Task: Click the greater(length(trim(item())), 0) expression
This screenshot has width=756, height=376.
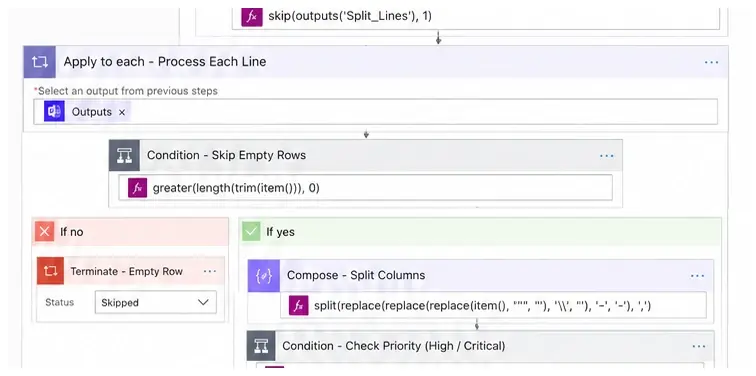Action: pyautogui.click(x=236, y=188)
